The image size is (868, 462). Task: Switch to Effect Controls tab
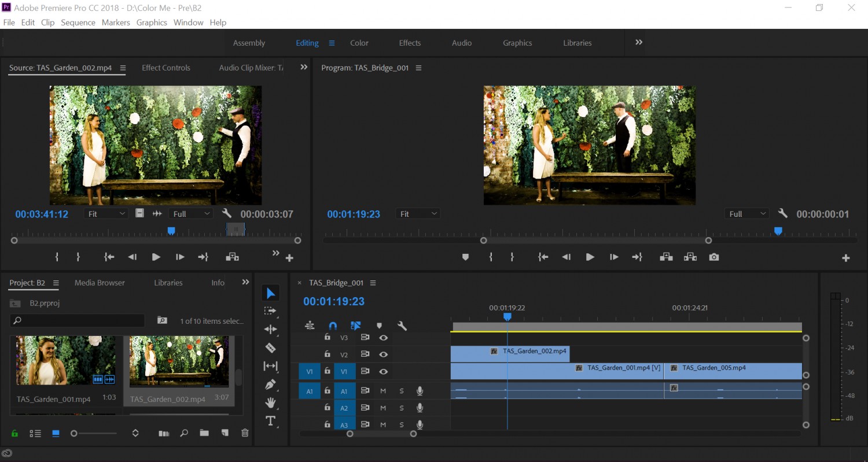[166, 68]
